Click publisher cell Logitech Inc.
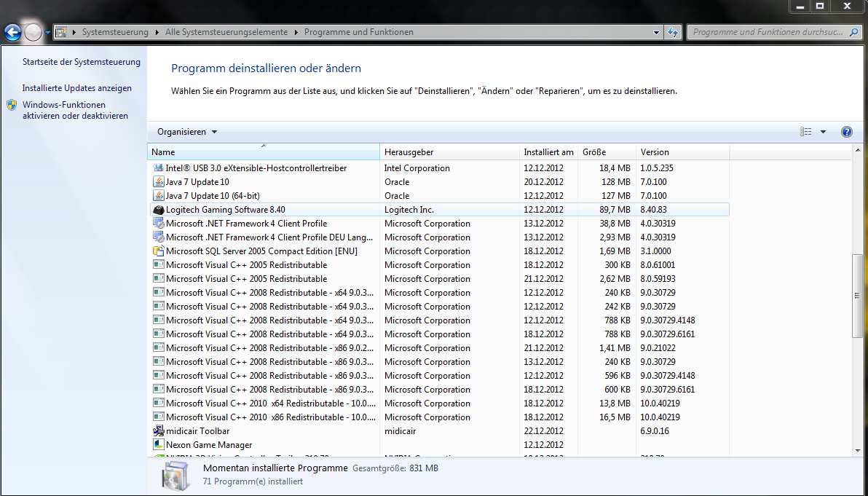868x496 pixels. pos(409,209)
